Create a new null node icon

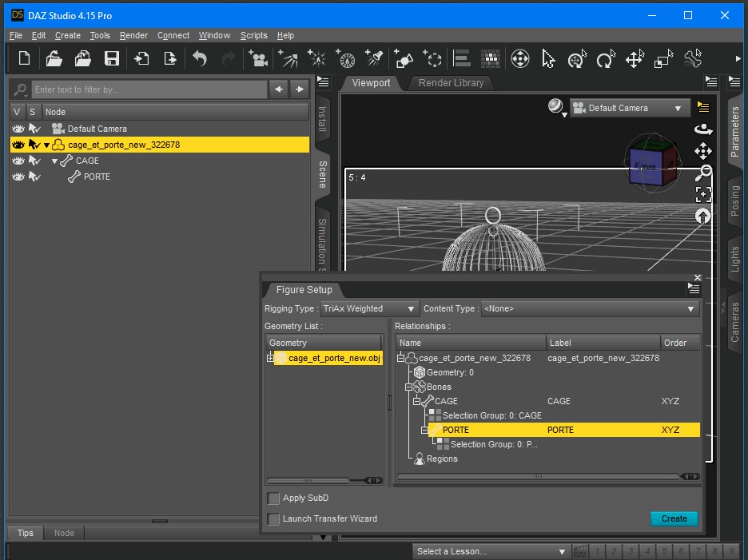click(432, 58)
